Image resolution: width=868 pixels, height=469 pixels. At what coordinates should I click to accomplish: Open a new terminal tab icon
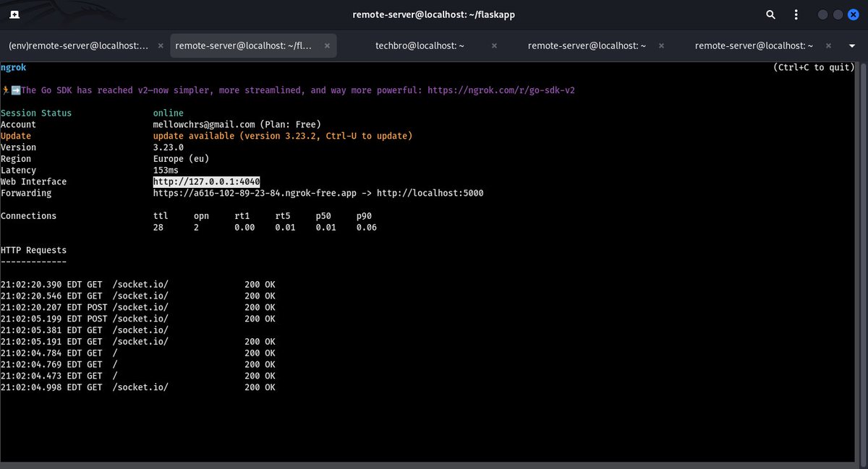pos(15,14)
